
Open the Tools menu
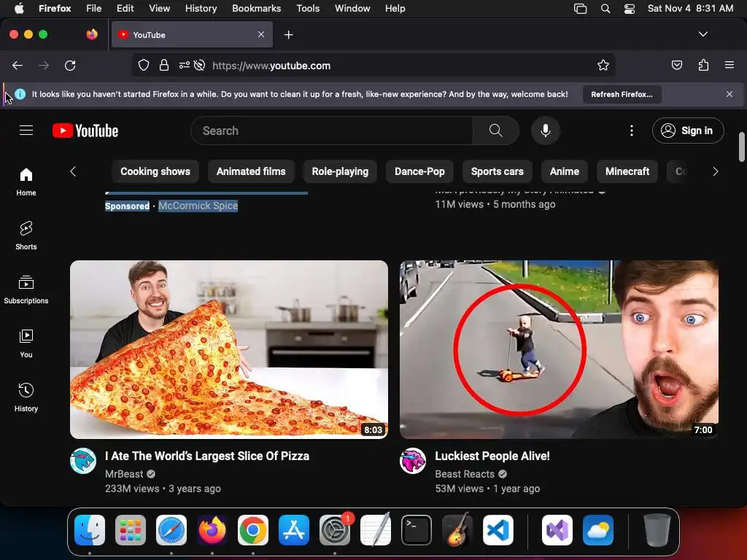308,8
